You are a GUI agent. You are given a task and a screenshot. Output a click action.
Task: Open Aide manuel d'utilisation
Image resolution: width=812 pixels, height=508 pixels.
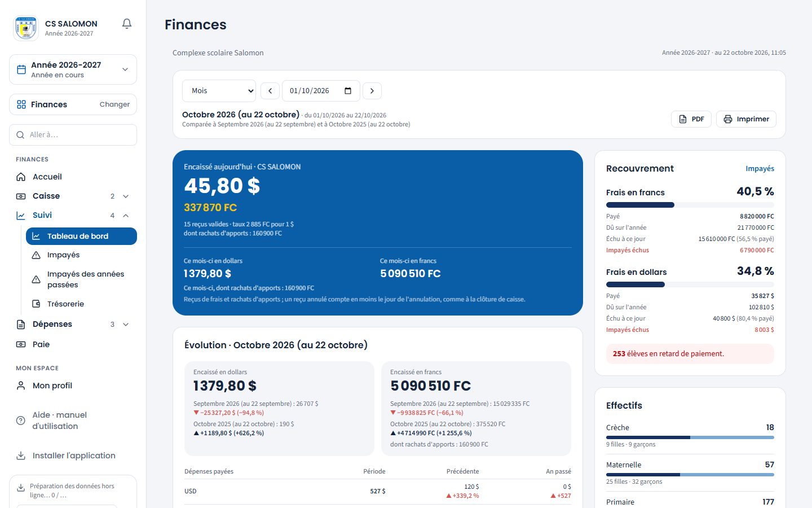[73, 421]
